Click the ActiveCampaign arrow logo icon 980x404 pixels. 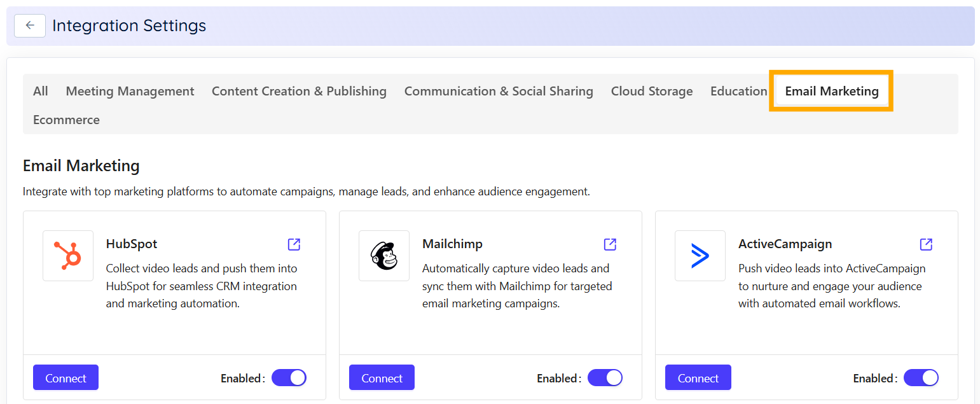[x=700, y=256]
